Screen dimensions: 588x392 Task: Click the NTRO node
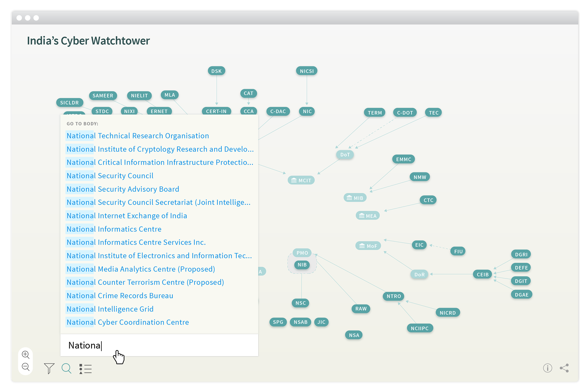[x=394, y=296]
